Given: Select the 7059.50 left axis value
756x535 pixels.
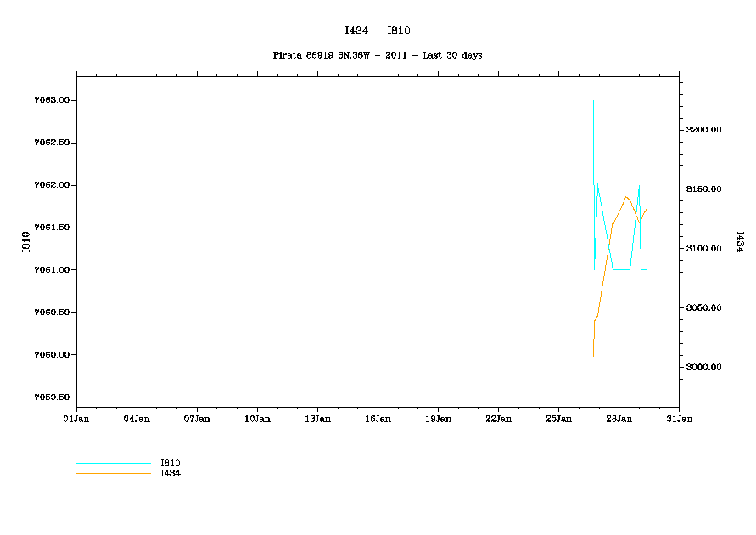Looking at the screenshot, I should (x=52, y=397).
